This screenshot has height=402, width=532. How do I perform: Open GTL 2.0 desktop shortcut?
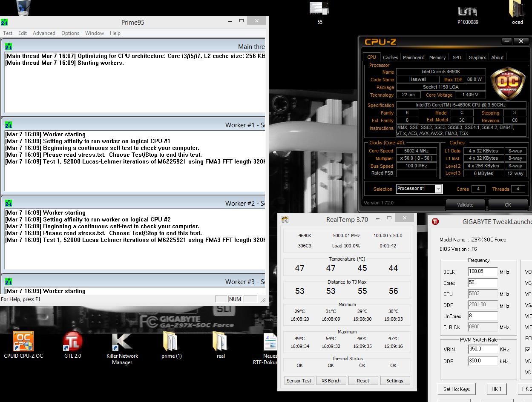click(73, 345)
